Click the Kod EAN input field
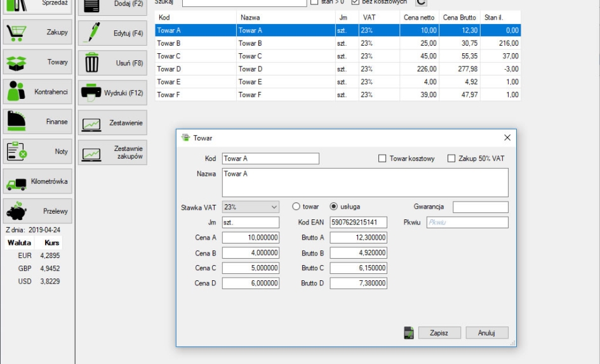 [358, 223]
